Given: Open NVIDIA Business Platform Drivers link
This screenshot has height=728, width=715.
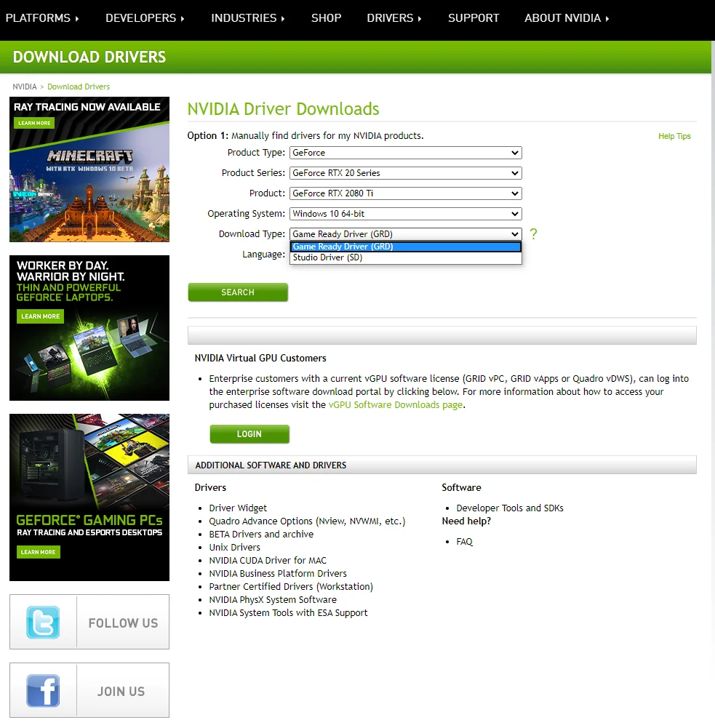Looking at the screenshot, I should coord(278,573).
